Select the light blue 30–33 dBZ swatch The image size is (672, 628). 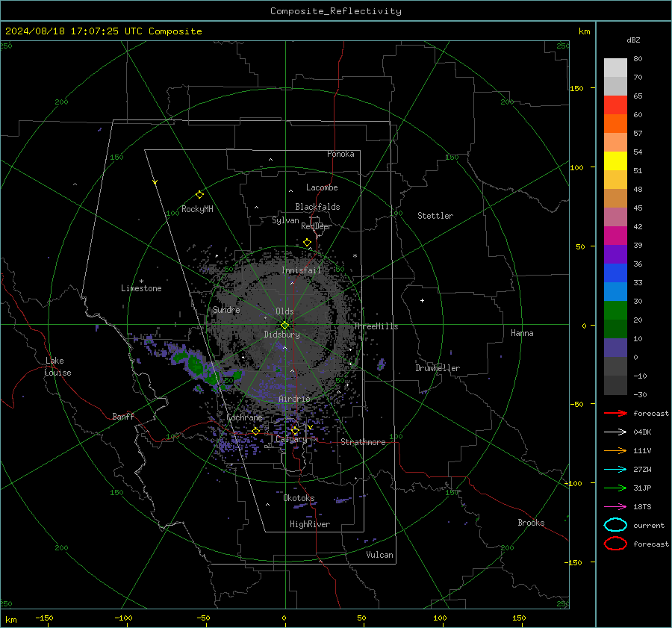click(x=615, y=291)
